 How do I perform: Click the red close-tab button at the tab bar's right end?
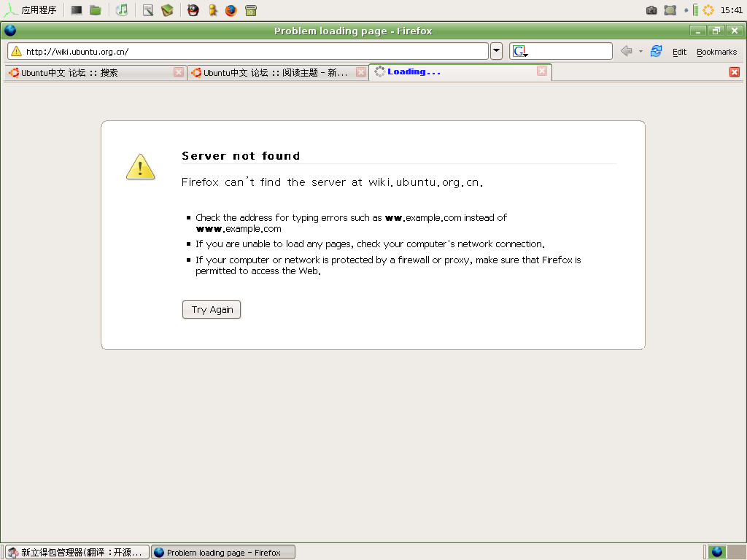click(x=735, y=72)
